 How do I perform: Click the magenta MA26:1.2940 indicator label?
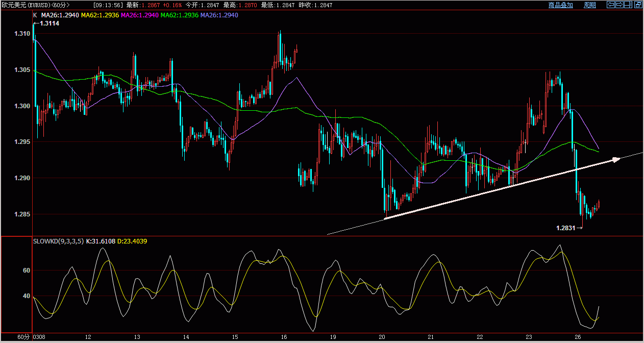tap(139, 15)
